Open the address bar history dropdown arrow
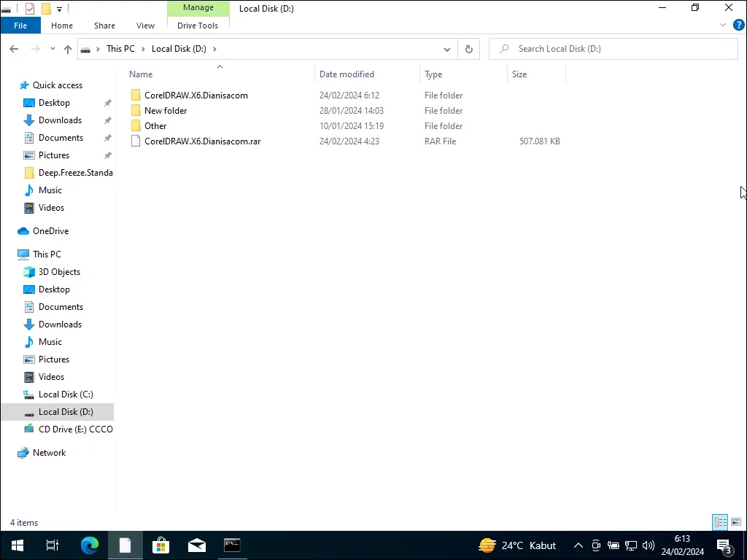 tap(447, 49)
